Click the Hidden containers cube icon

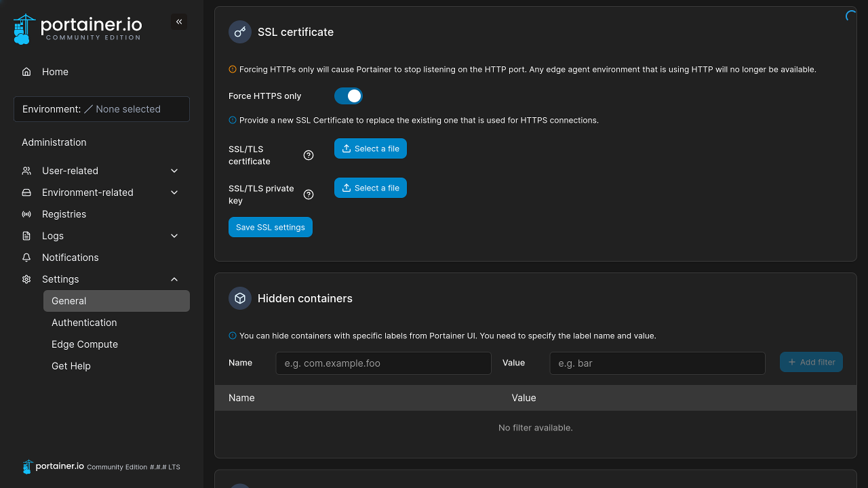tap(239, 298)
